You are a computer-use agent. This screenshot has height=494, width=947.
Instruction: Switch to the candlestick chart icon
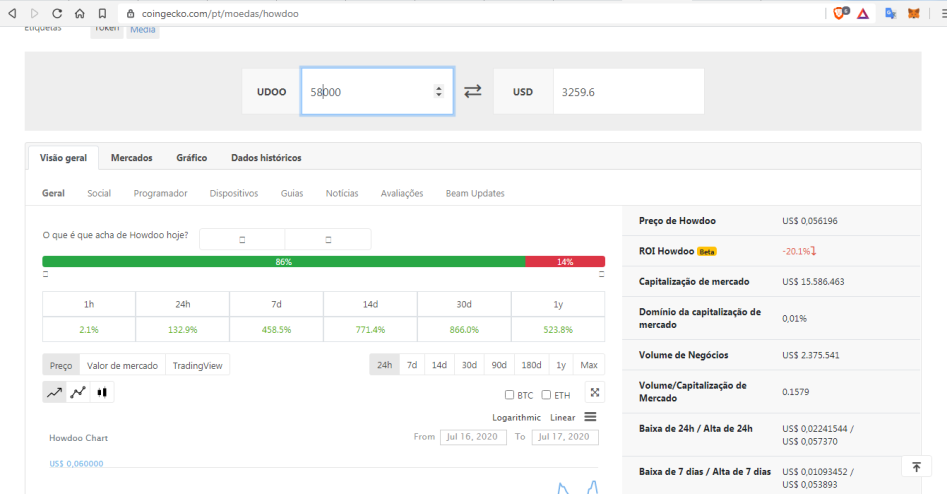101,393
